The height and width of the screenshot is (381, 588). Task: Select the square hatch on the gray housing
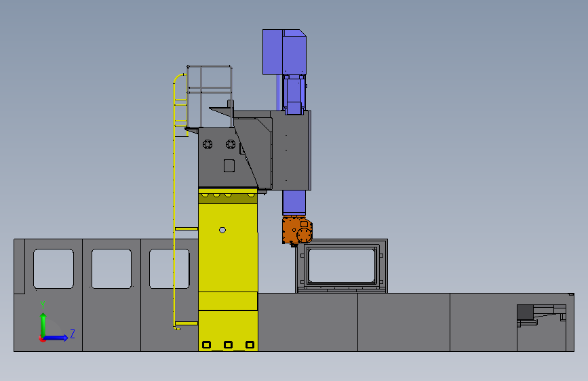(229, 165)
